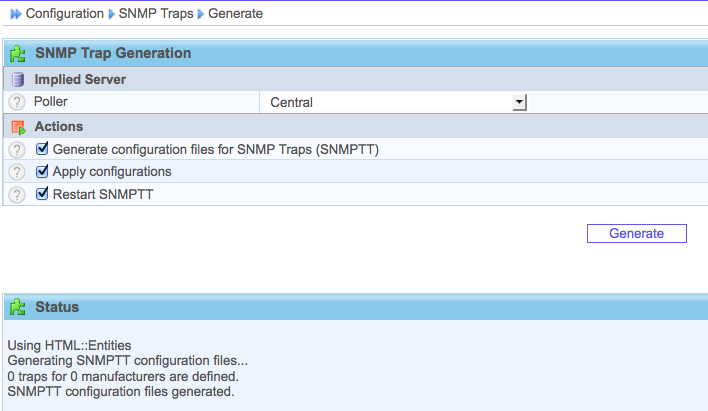Click the Implied Server database icon
The image size is (708, 411).
[17, 79]
